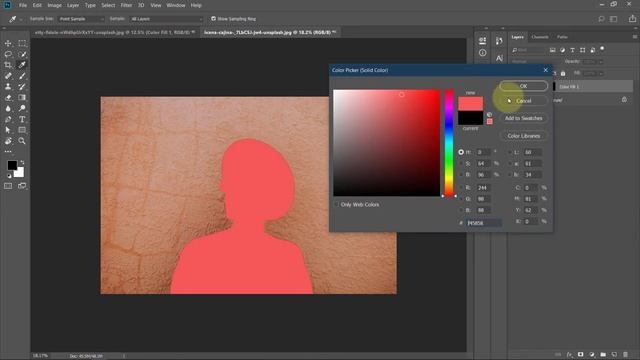The width and height of the screenshot is (640, 360).
Task: Select the Pen tool
Action: (x=8, y=119)
